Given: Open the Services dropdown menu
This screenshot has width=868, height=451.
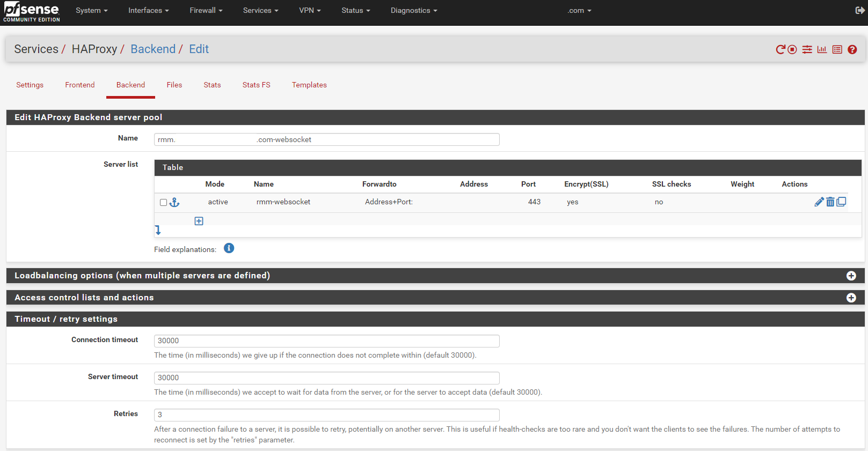Looking at the screenshot, I should click(261, 10).
